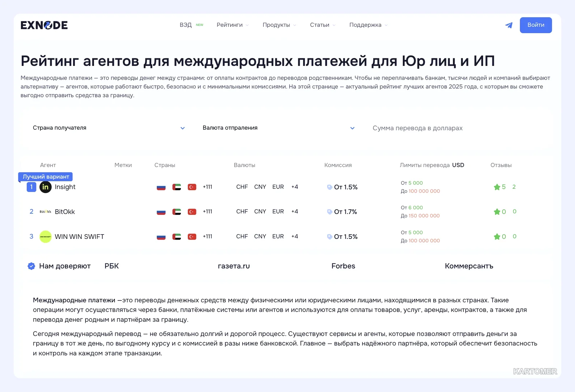Image resolution: width=575 pixels, height=392 pixels.
Task: Click the 150 000 000 limit for BitOkk
Action: 424,216
